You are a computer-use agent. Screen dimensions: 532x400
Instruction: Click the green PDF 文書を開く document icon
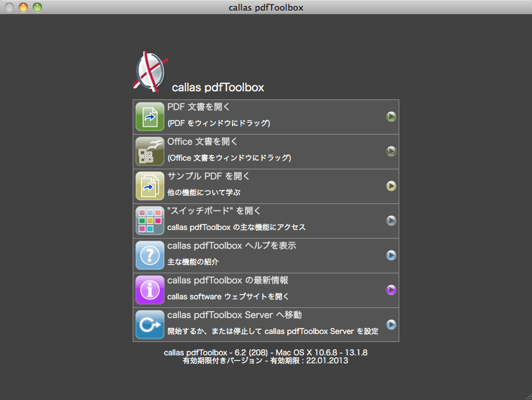[150, 117]
